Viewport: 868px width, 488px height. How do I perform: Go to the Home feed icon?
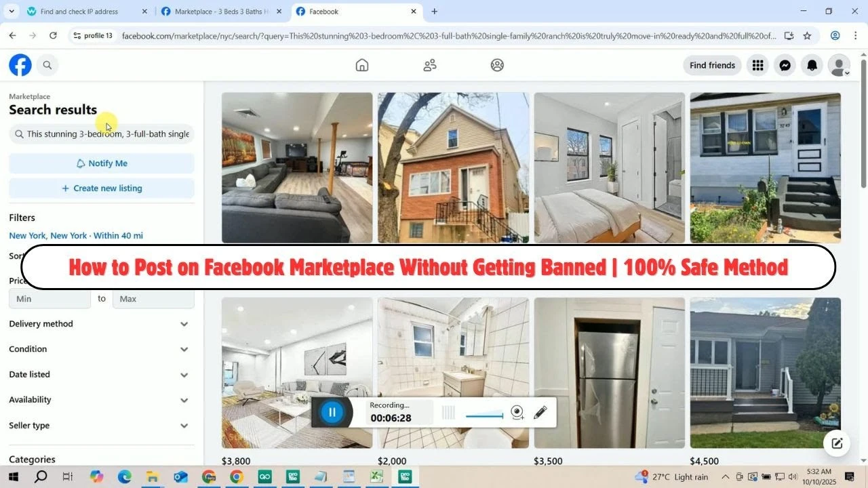coord(362,65)
